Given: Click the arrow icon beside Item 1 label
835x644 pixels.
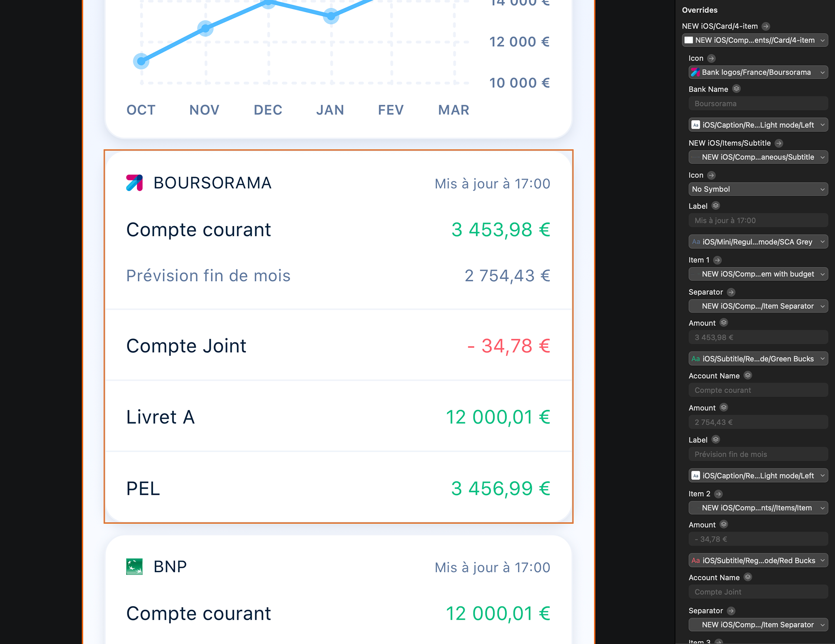Looking at the screenshot, I should coord(718,260).
